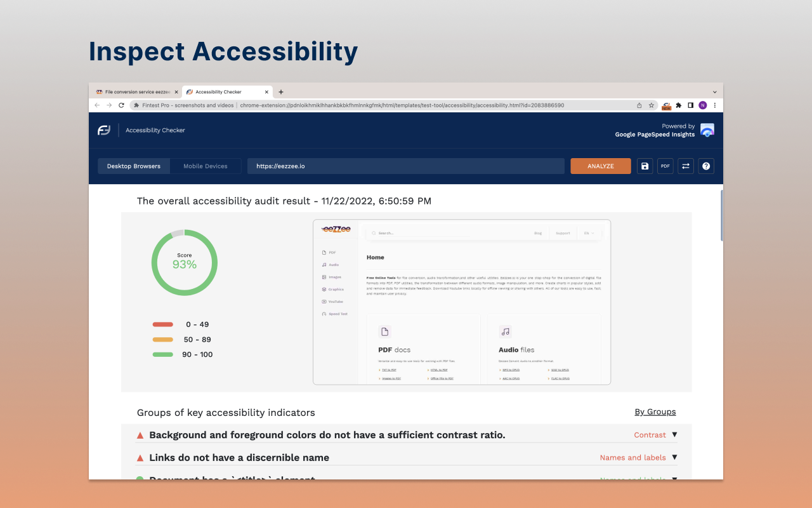Click the page vertical scrollbar

click(721, 216)
